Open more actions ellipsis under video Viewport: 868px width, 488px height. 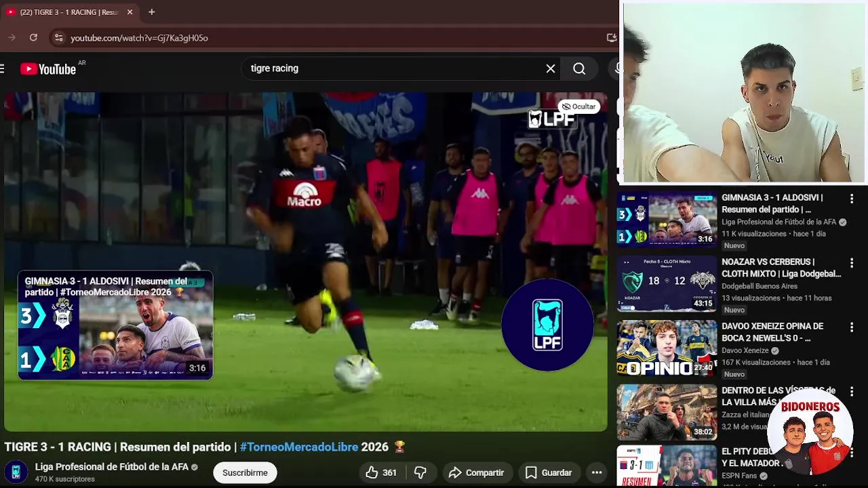point(597,472)
